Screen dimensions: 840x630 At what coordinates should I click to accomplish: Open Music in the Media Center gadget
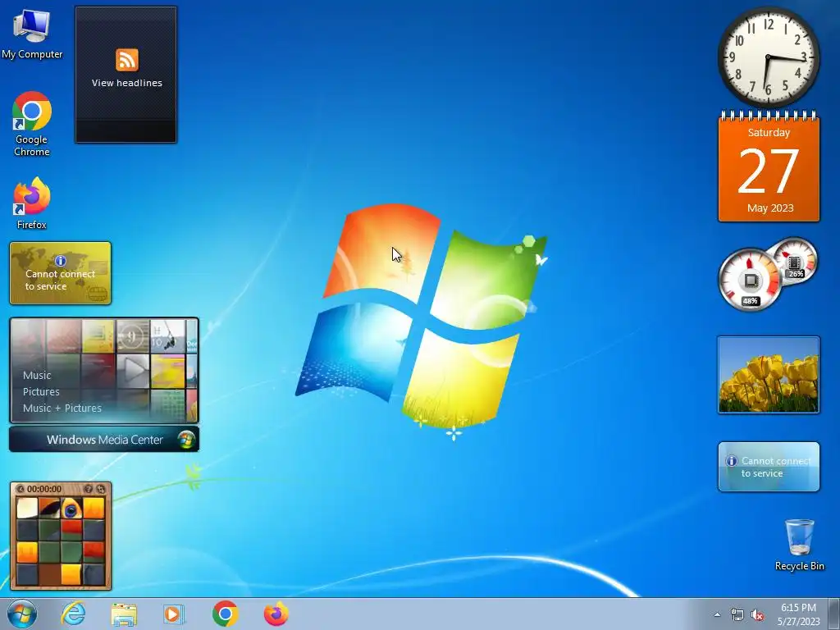pos(37,375)
